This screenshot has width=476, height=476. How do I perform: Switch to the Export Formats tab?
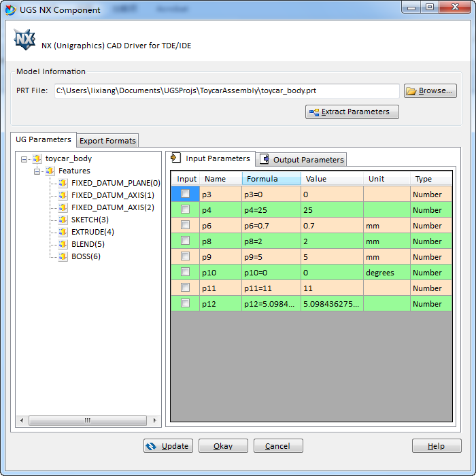107,141
